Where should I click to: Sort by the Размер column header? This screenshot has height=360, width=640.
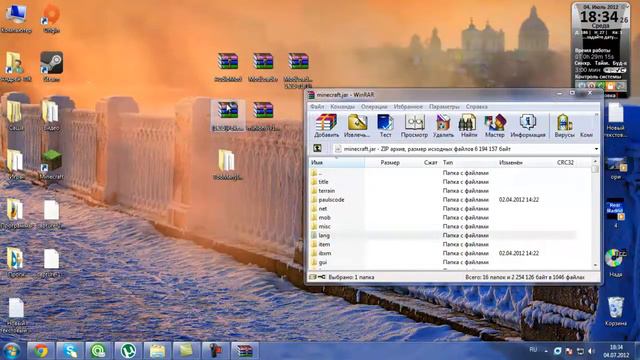(x=390, y=162)
